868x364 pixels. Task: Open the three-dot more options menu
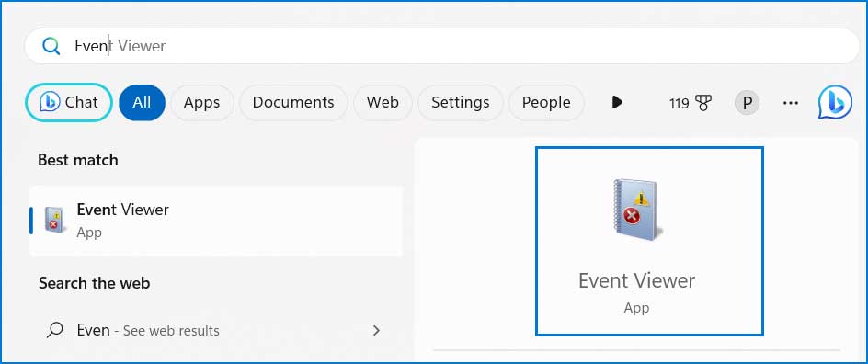(x=791, y=103)
